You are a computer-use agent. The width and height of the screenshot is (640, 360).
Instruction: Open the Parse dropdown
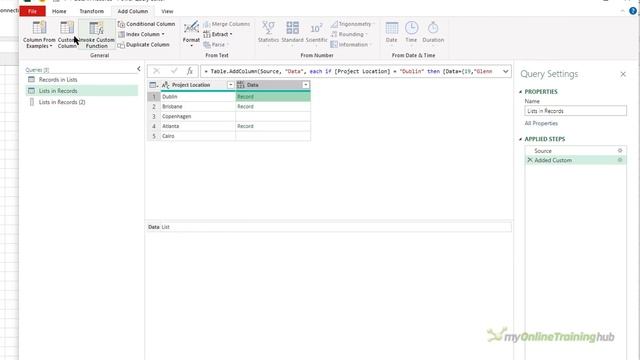(x=216, y=44)
